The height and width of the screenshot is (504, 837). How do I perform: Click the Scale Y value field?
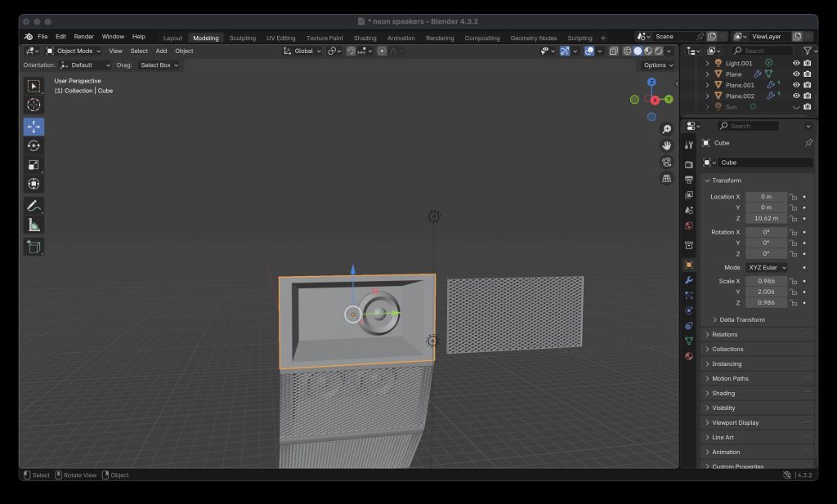tap(766, 292)
